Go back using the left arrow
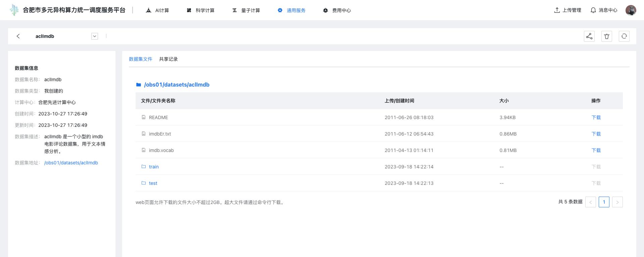This screenshot has height=257, width=644. (x=18, y=36)
